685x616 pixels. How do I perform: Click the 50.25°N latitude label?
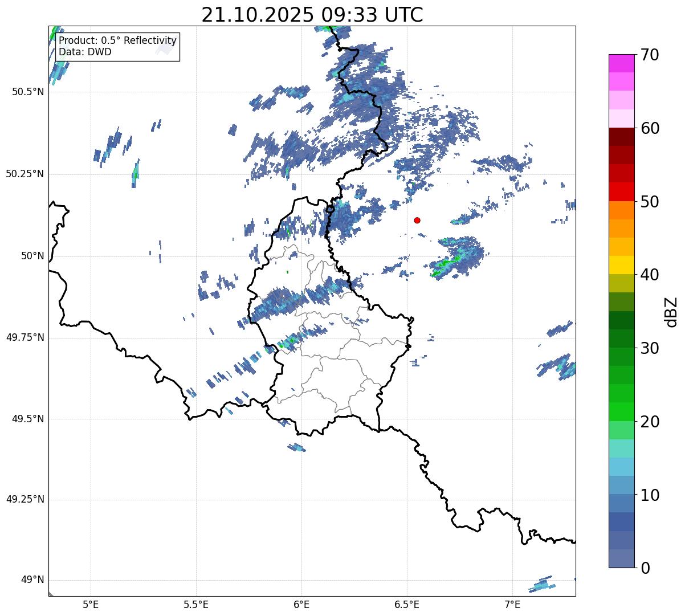point(25,174)
